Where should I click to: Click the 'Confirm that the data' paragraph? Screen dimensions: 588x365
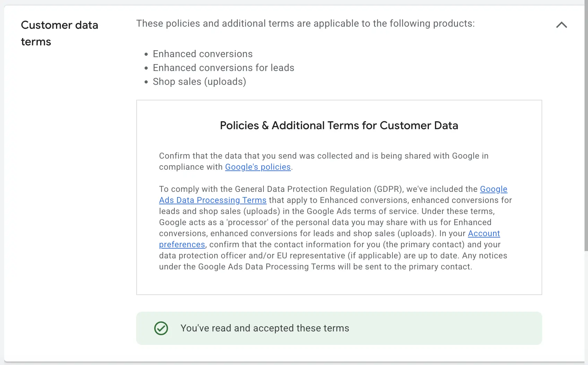point(324,161)
